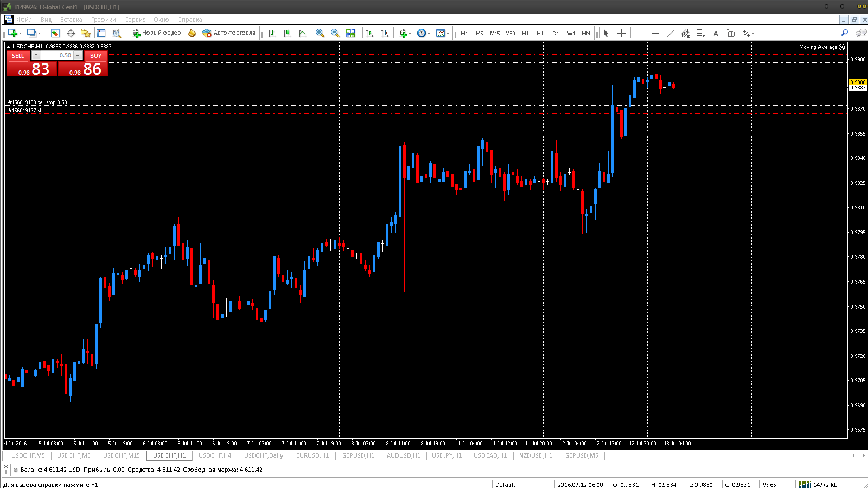Open the arrows objects dropdown

coord(749,33)
